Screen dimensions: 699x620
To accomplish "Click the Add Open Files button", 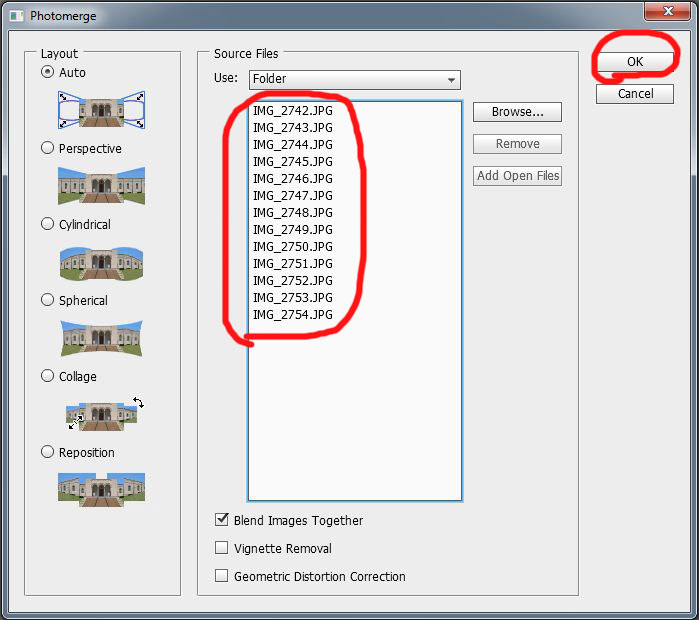I will pos(517,176).
